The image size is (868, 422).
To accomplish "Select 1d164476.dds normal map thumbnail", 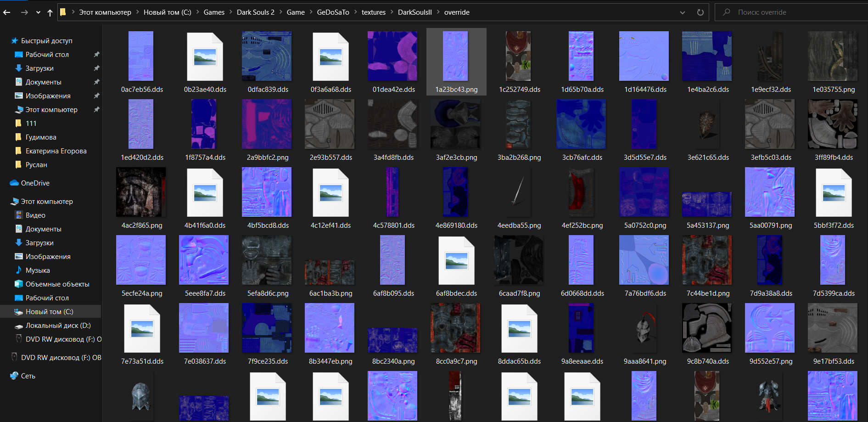I will (x=644, y=56).
